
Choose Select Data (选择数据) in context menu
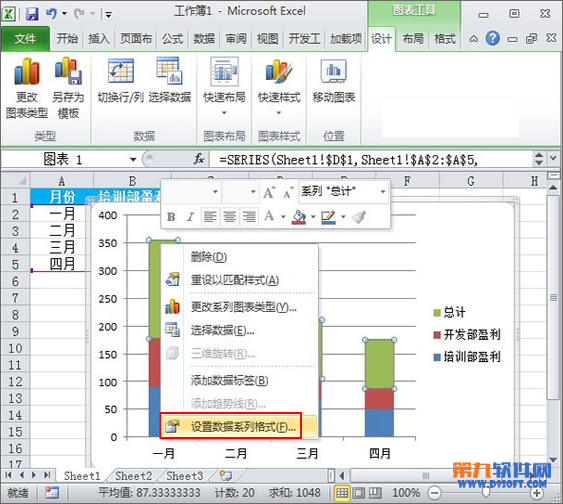pos(239,330)
